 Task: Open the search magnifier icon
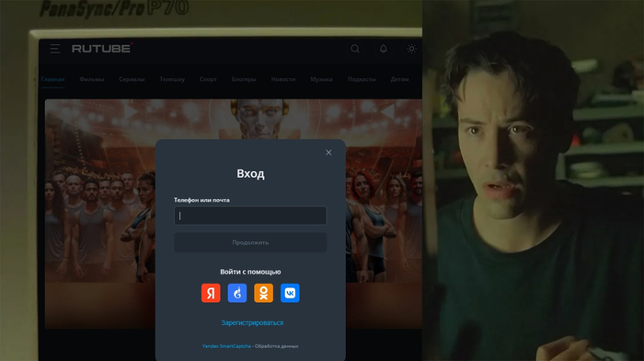pos(355,49)
